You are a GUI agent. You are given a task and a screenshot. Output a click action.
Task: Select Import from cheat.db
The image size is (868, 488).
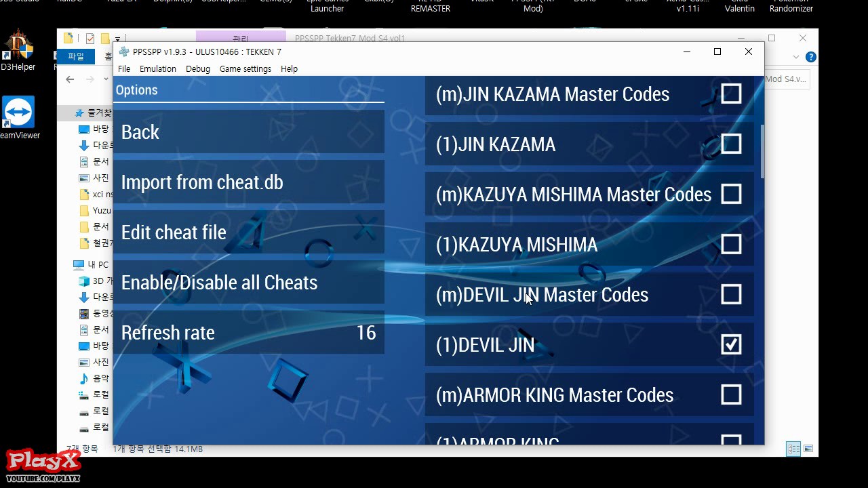point(248,182)
